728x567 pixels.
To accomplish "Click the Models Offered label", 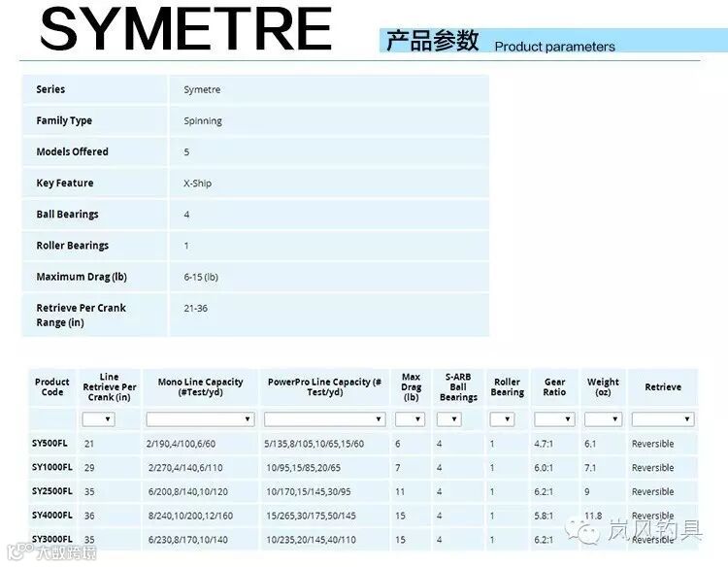I will [72, 151].
